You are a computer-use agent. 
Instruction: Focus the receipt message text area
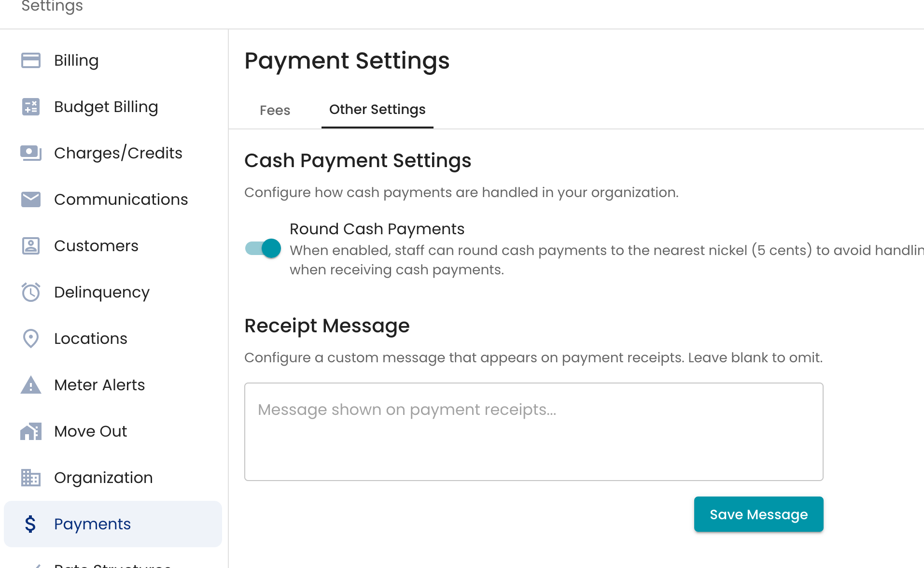534,432
